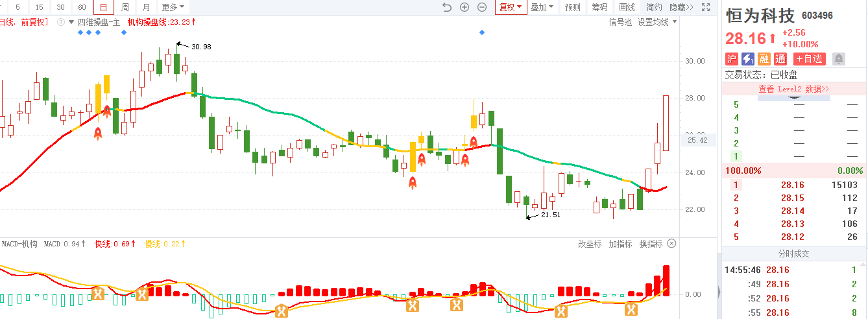Click bid level 1 price 28.16

[x=793, y=185]
